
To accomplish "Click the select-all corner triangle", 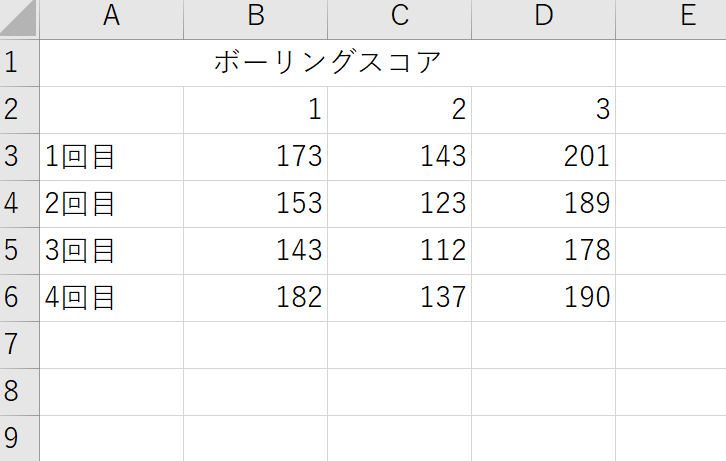I will tap(19, 19).
